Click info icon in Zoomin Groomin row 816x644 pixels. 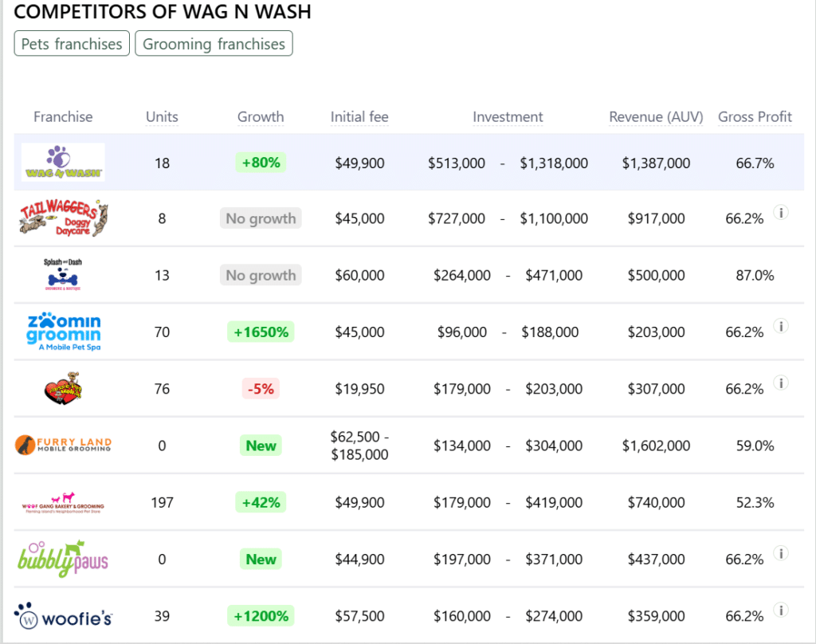781,326
